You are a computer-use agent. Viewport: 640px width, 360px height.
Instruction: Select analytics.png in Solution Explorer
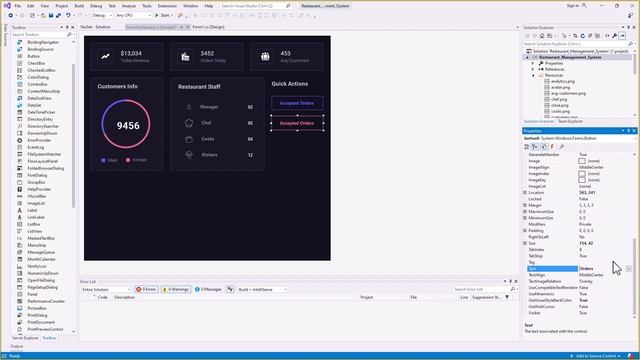[x=562, y=81]
